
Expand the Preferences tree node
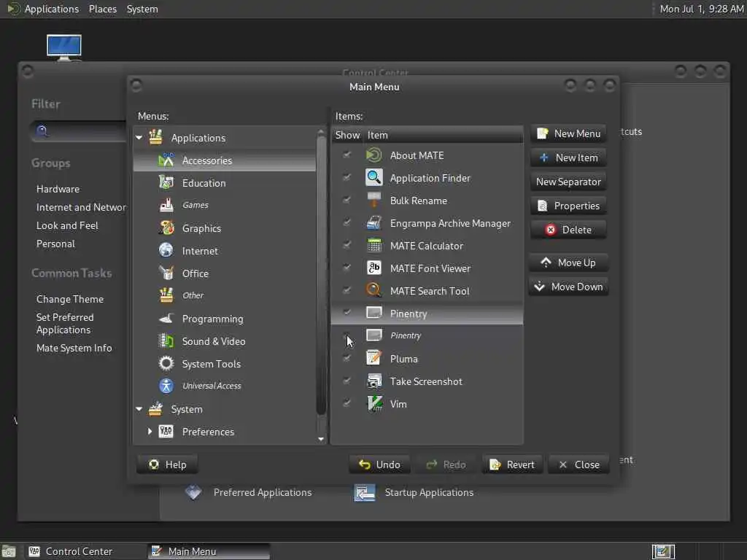coord(150,432)
